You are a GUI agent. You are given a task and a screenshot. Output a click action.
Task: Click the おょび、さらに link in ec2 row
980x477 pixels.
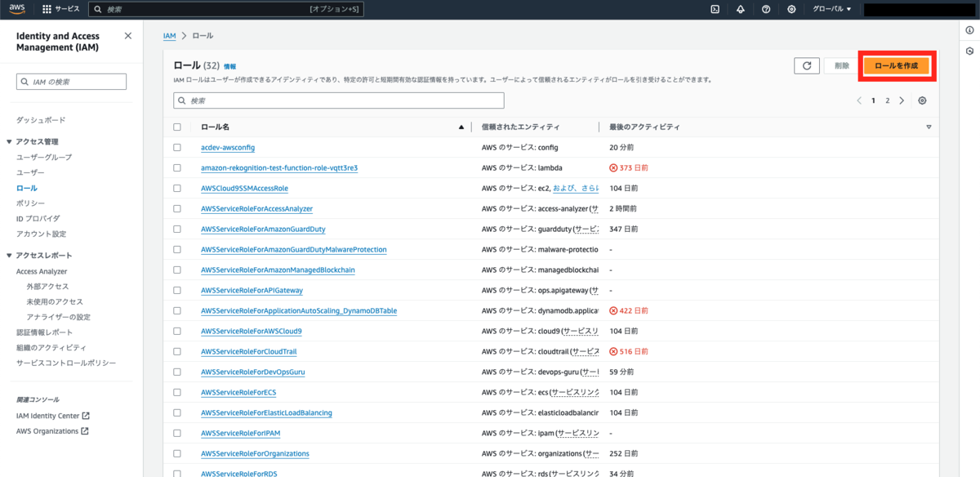(x=576, y=189)
